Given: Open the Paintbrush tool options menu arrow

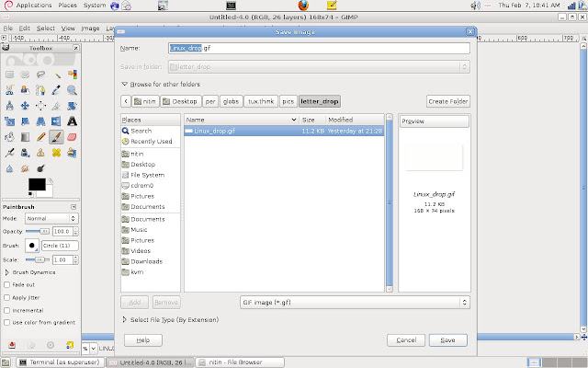Looking at the screenshot, I should [x=73, y=207].
